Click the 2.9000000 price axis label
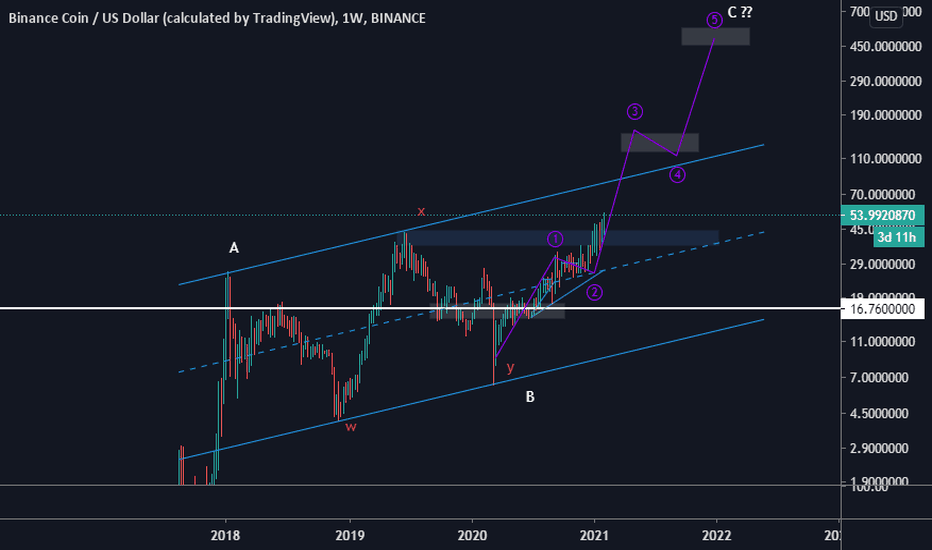 tap(879, 448)
